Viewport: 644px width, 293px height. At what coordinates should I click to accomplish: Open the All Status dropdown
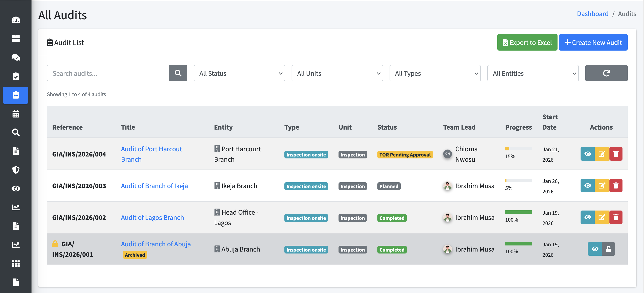(x=239, y=73)
